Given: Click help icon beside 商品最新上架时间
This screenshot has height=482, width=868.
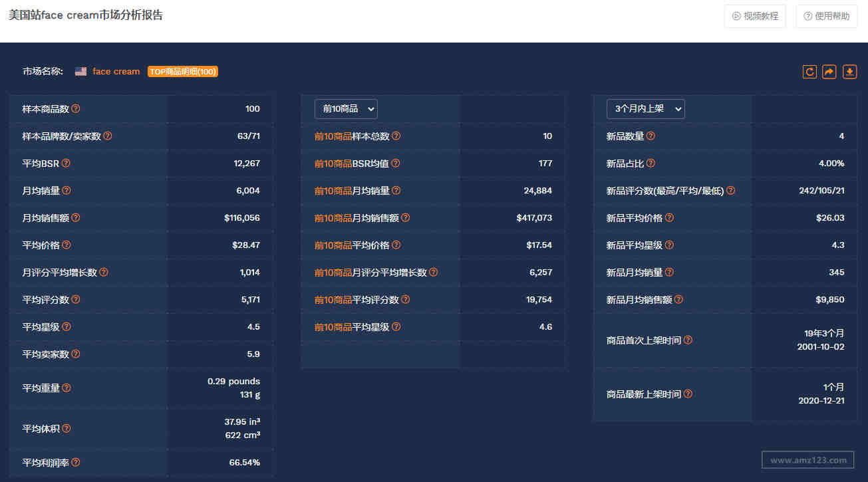Looking at the screenshot, I should pos(688,394).
